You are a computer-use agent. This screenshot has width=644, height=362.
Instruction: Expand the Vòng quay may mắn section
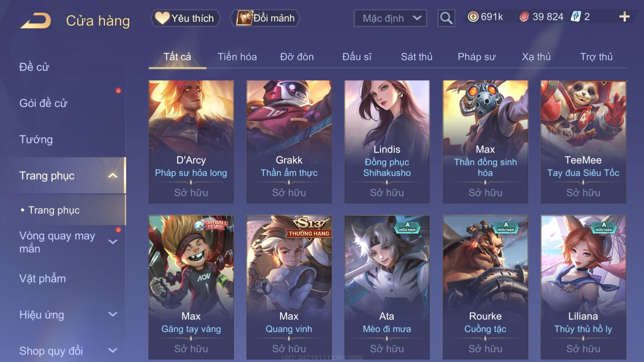(x=113, y=242)
